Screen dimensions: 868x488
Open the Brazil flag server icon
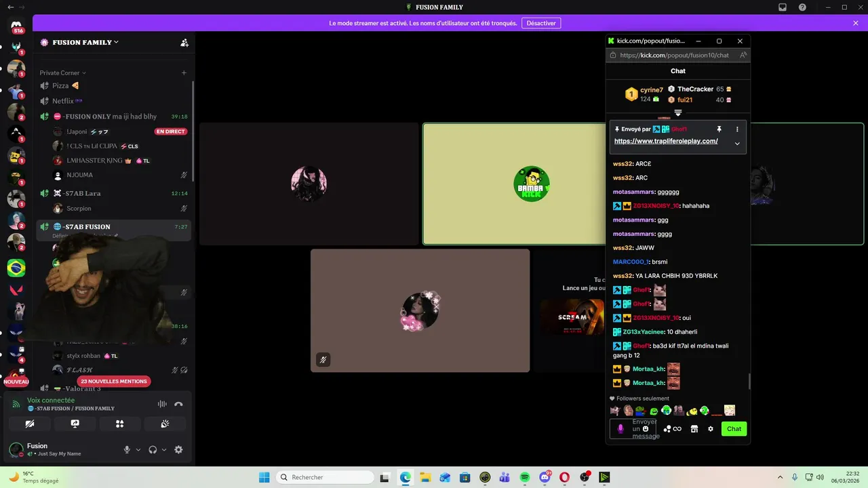(x=16, y=268)
